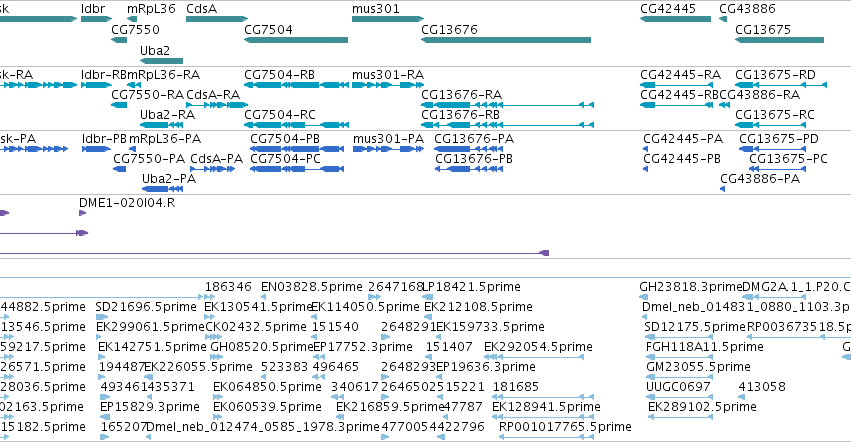
Task: Click the DME1-020I04.R feature
Action: 82,213
